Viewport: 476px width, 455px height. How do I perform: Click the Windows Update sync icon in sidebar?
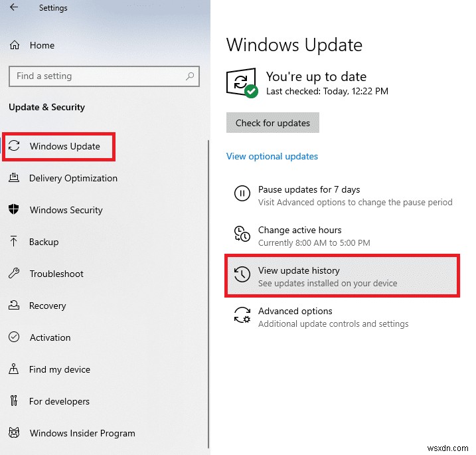coord(14,145)
